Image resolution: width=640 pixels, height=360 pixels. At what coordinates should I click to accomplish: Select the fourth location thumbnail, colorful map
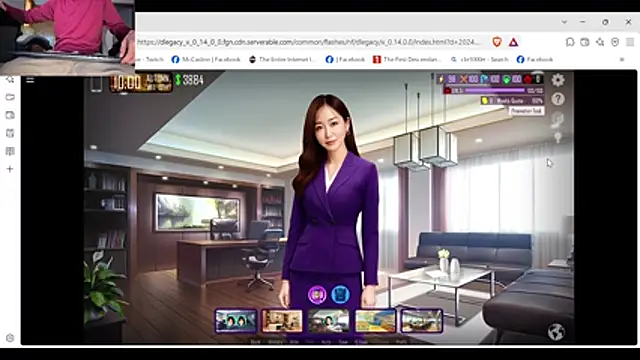click(x=375, y=321)
